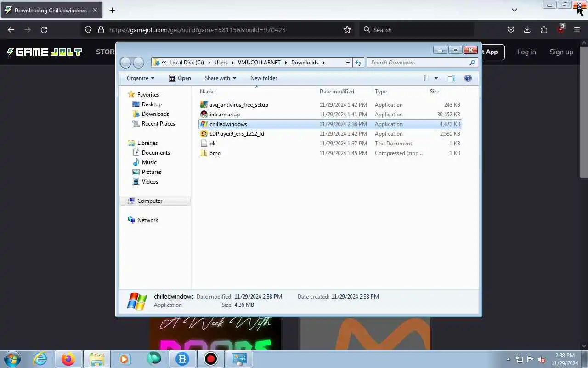
Task: Open Documents library
Action: click(x=156, y=153)
